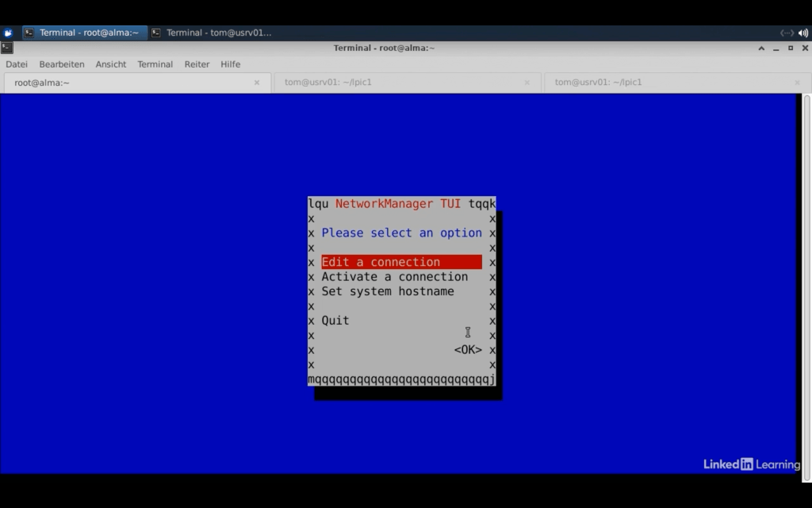Click the network status icon in system tray
This screenshot has height=508, width=812.
787,33
